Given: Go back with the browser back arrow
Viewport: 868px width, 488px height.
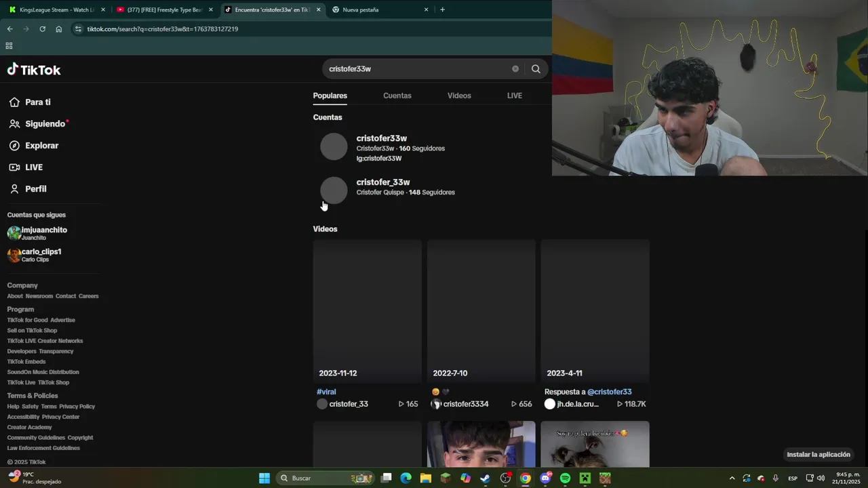Looking at the screenshot, I should [9, 29].
